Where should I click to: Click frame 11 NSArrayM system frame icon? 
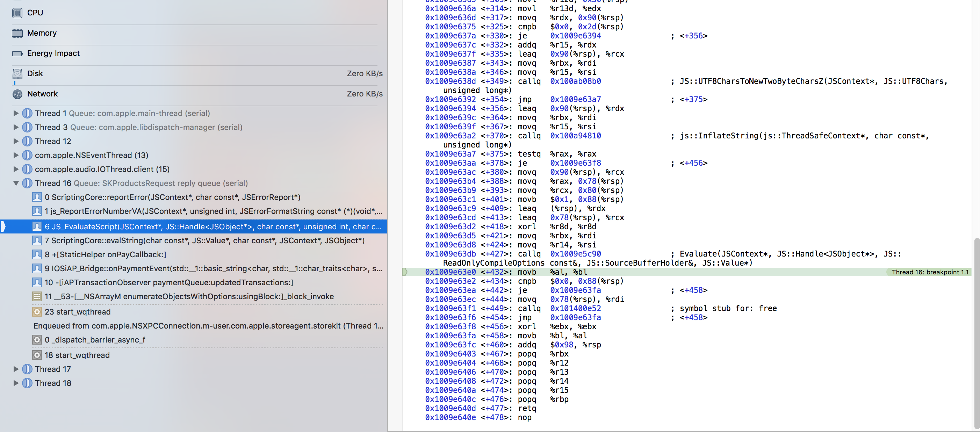pos(37,296)
